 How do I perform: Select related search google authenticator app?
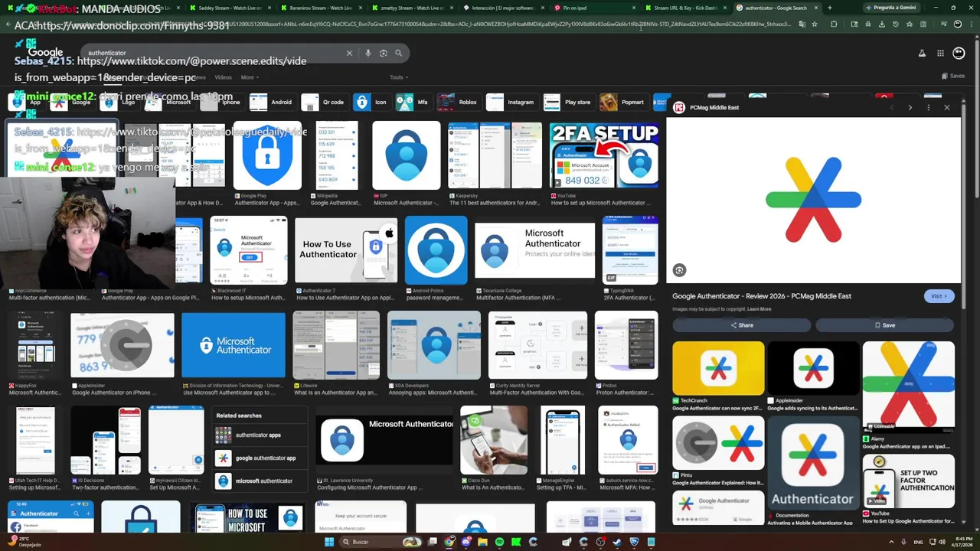coord(260,458)
